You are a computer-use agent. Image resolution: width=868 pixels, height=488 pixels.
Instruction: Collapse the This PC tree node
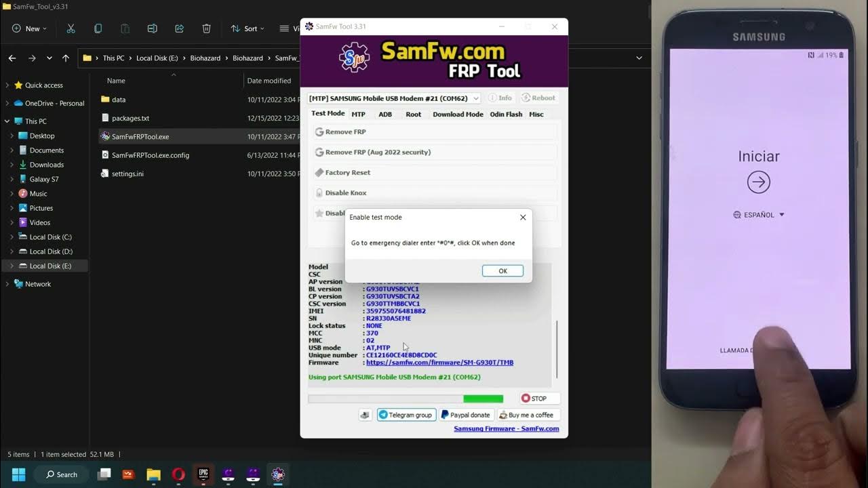pos(7,121)
